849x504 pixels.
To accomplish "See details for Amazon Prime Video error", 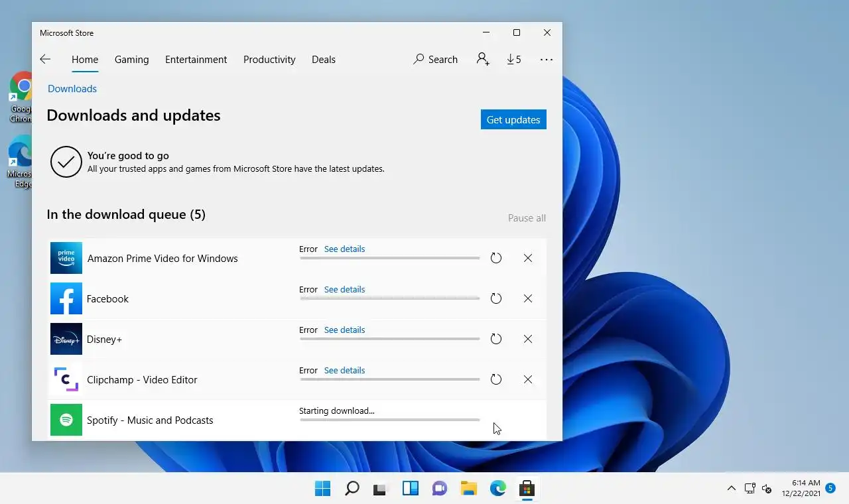I will [344, 249].
